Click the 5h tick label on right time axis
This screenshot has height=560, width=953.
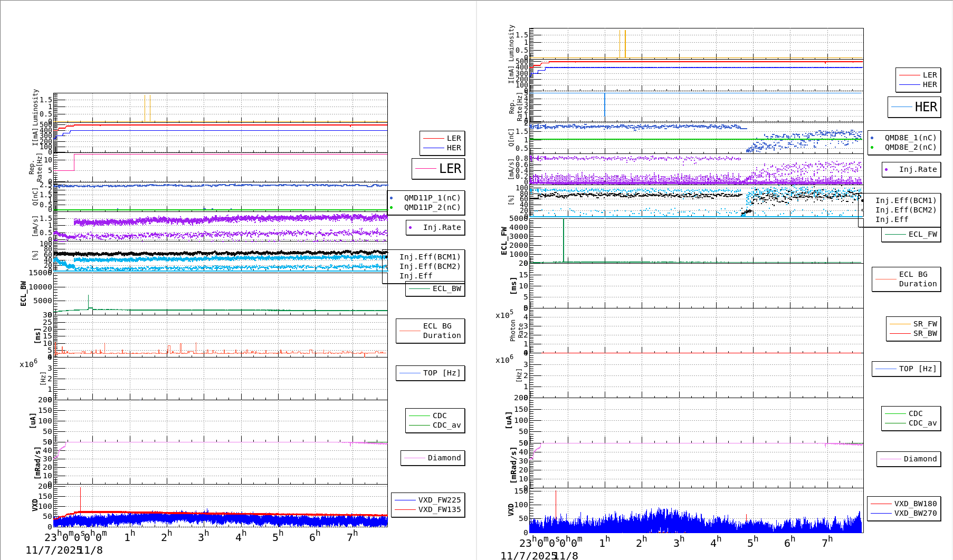[x=752, y=542]
